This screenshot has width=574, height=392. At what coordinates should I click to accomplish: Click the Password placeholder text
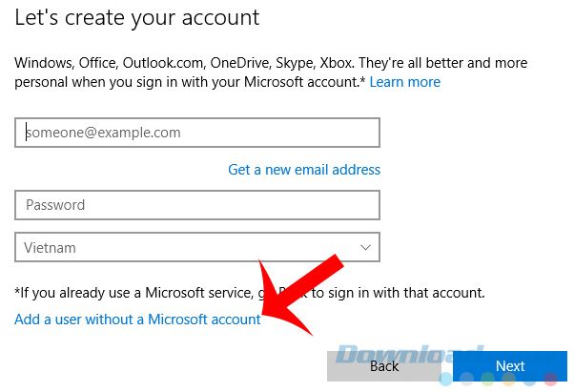pos(55,205)
